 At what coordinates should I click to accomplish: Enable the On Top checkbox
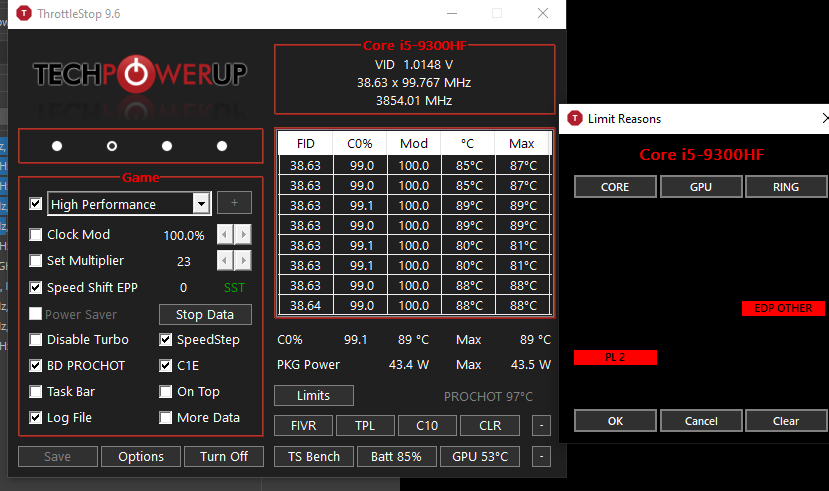point(165,392)
